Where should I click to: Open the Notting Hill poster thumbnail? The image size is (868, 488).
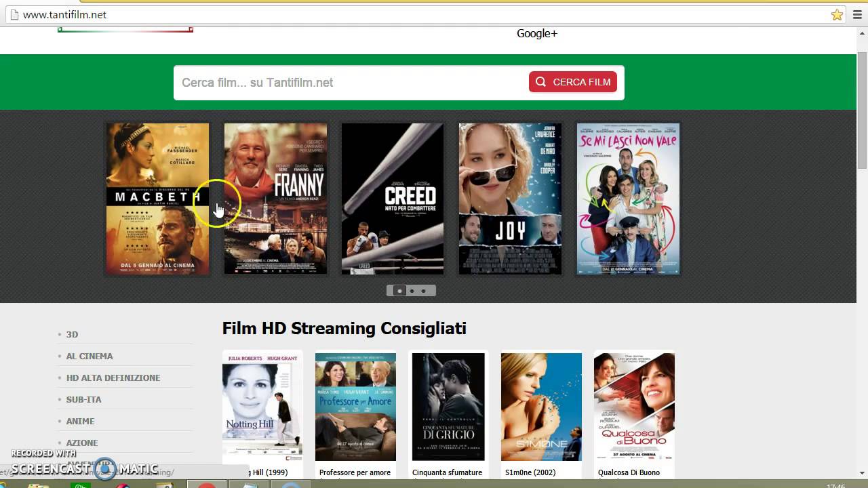[262, 407]
